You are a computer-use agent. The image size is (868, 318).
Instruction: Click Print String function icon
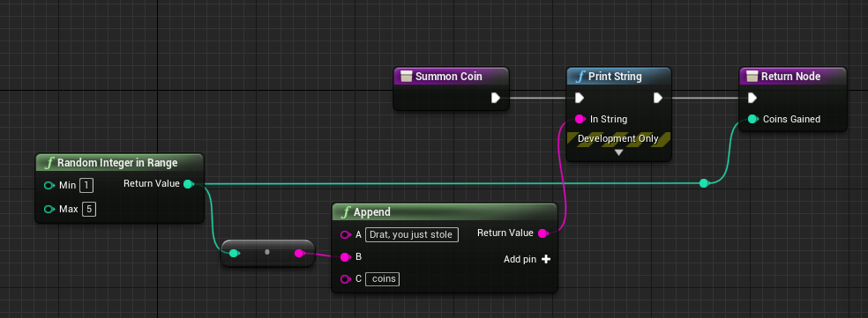click(580, 77)
